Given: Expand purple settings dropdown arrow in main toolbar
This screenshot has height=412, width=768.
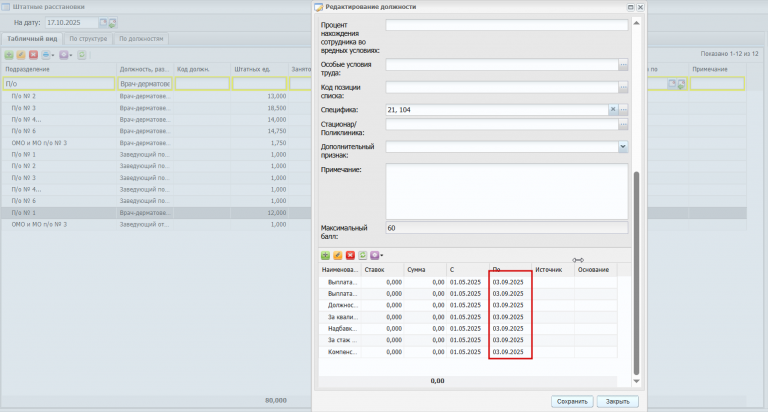Looking at the screenshot, I should click(71, 55).
